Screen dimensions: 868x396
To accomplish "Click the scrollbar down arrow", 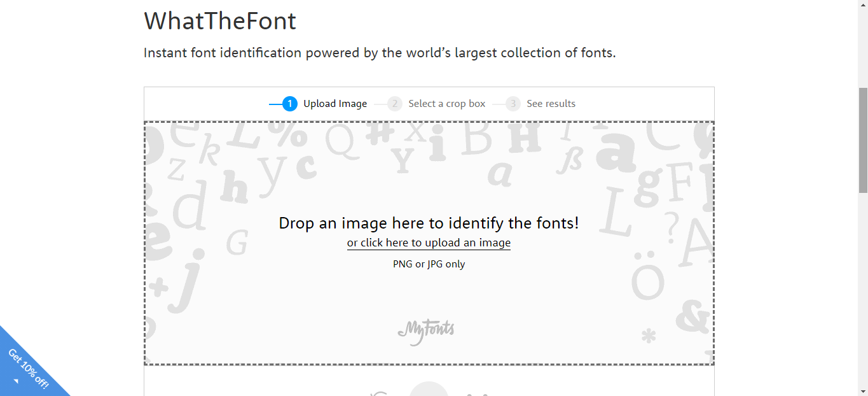I will 863,391.
